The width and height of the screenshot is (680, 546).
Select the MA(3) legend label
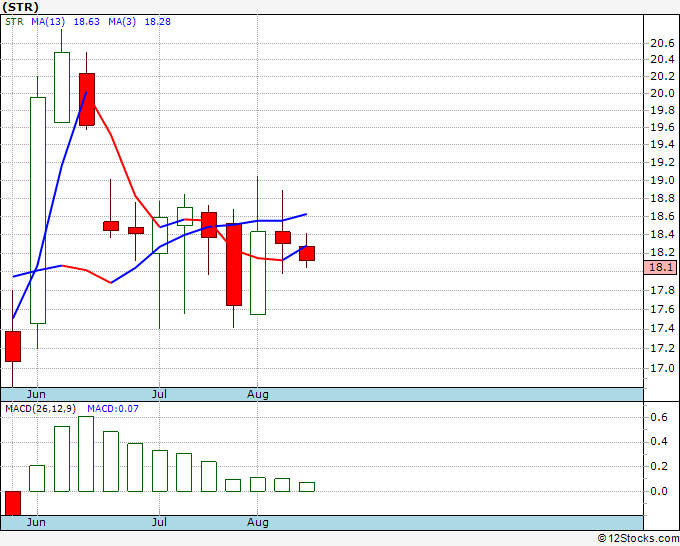122,22
